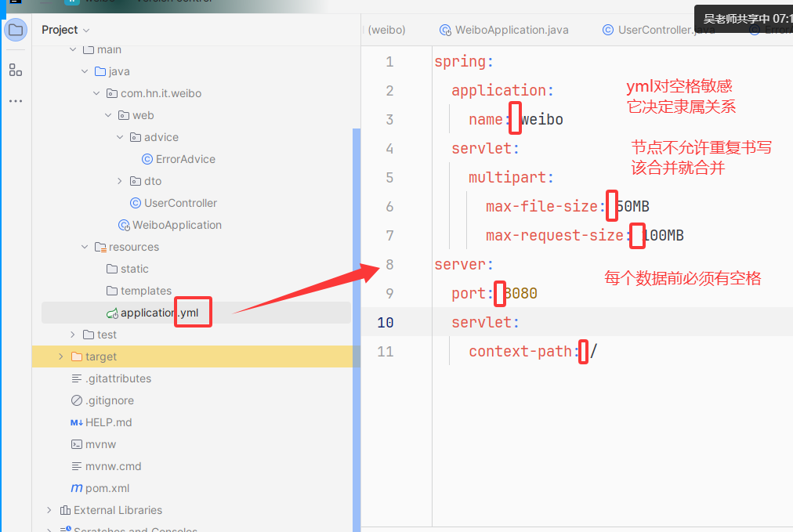Expand the target folder chevron
Viewport: 793px width, 532px height.
click(61, 356)
